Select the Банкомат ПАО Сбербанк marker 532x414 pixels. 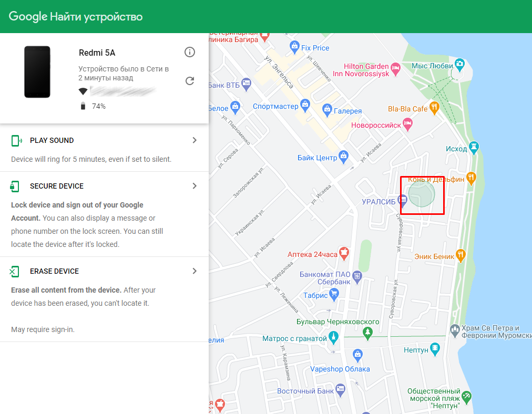(357, 277)
